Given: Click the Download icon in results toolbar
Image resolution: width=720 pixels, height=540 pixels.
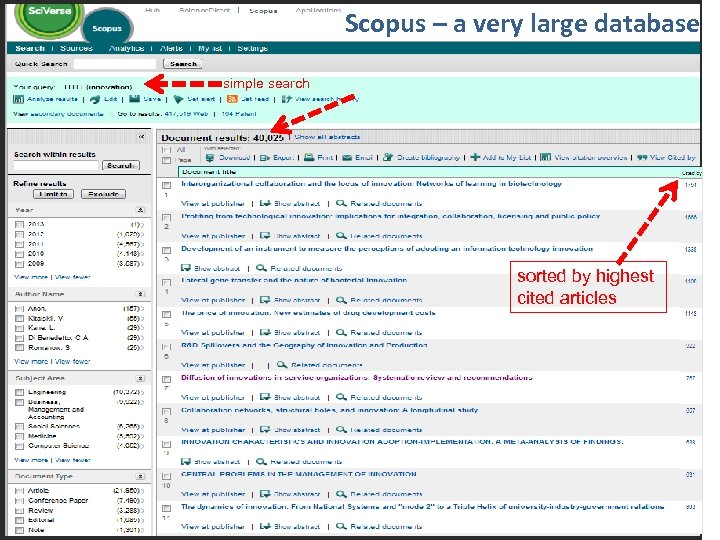Looking at the screenshot, I should 210,158.
